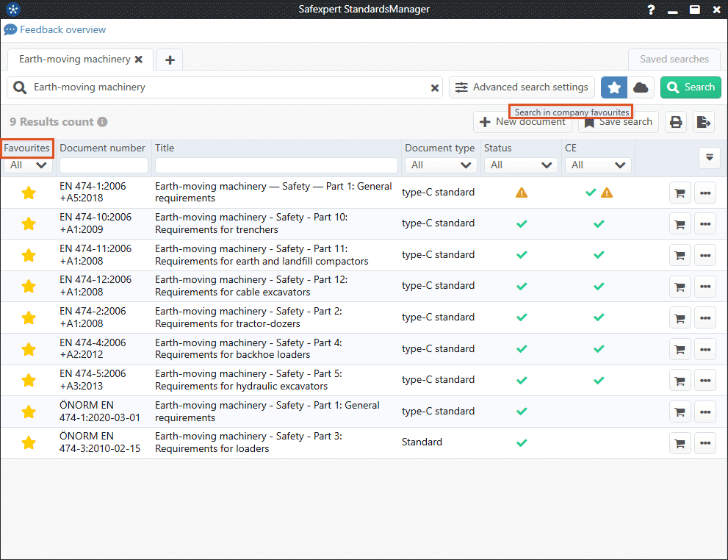
Task: Unfavourite EN 474-11:2006 star
Action: point(29,255)
